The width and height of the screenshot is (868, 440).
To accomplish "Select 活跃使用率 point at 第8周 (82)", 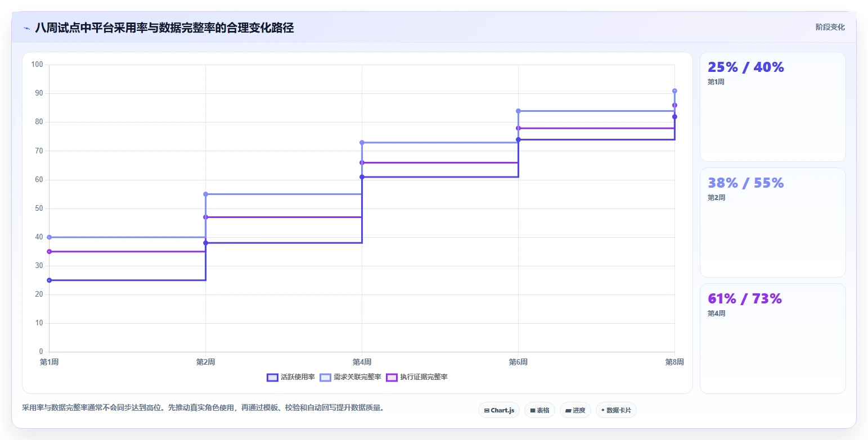I will coord(674,116).
